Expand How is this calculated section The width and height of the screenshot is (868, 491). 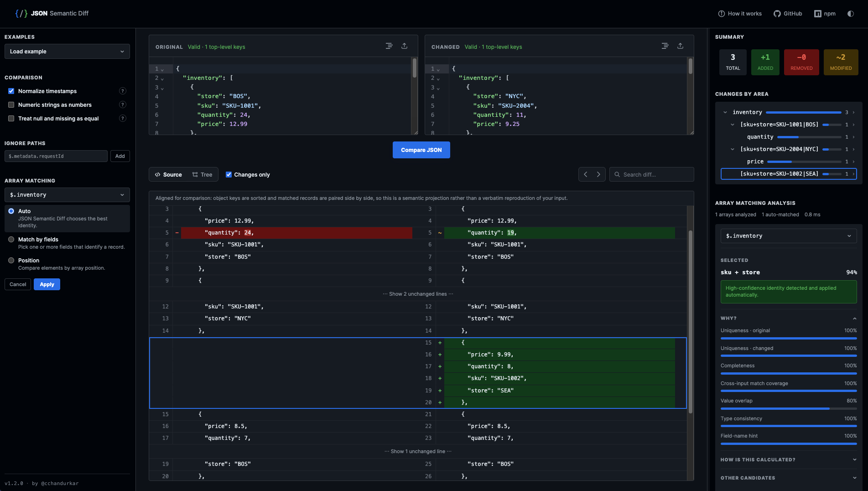[x=789, y=460]
